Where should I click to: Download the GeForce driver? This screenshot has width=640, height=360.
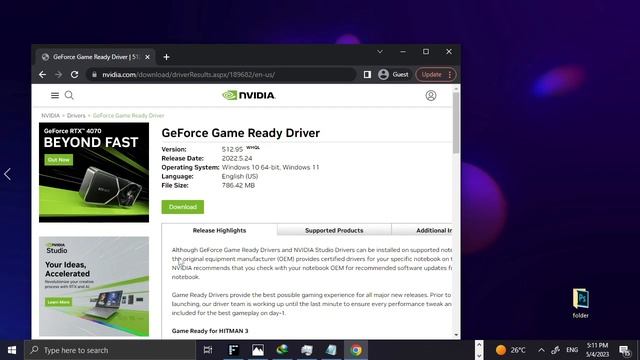(x=182, y=207)
